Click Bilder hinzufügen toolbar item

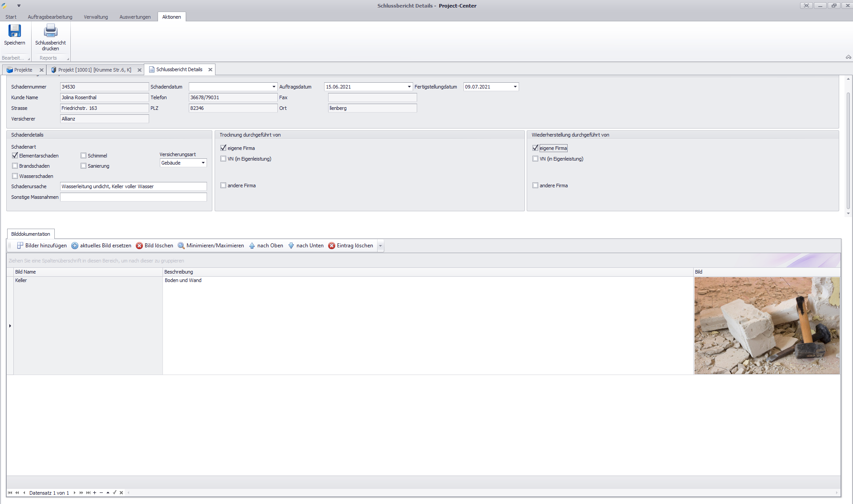point(42,246)
